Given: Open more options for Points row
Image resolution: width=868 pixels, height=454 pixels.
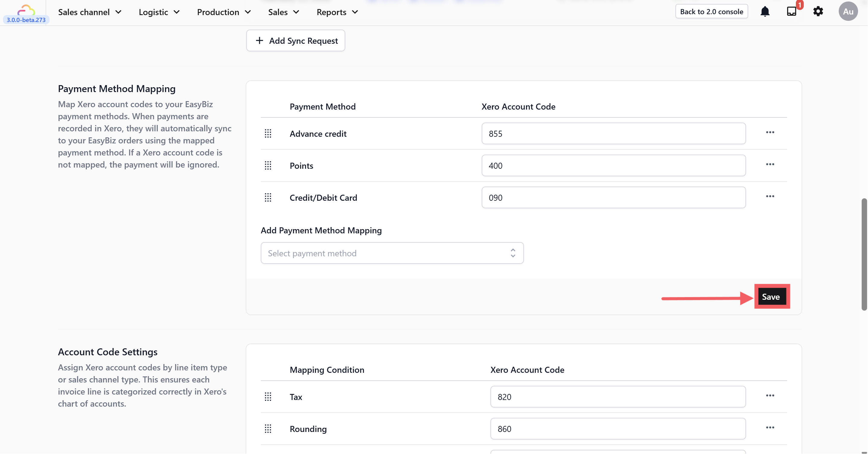Looking at the screenshot, I should click(x=770, y=165).
